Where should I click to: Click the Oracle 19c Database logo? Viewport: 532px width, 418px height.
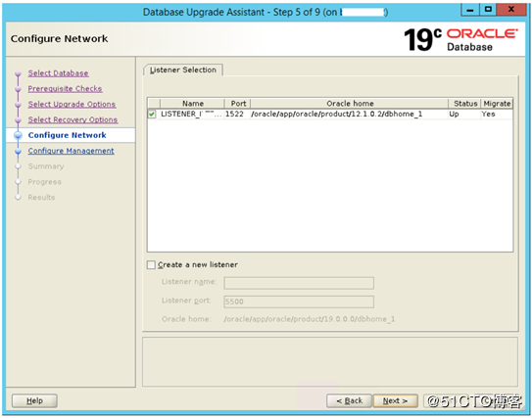click(460, 40)
